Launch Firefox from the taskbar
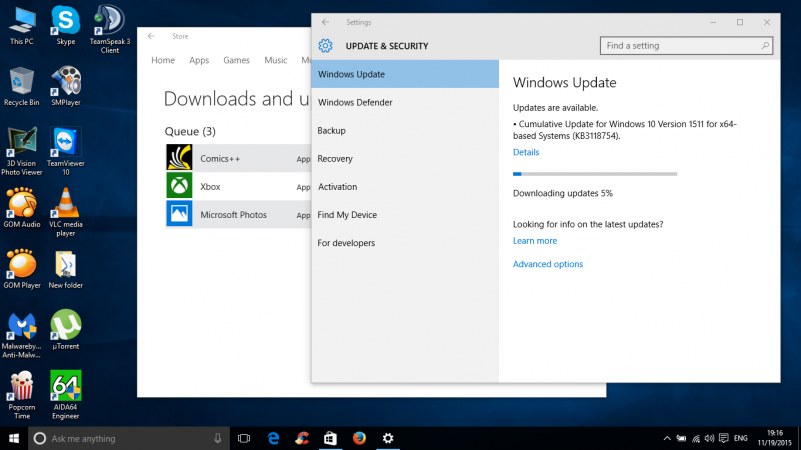Screen dimensions: 801x450 359,438
